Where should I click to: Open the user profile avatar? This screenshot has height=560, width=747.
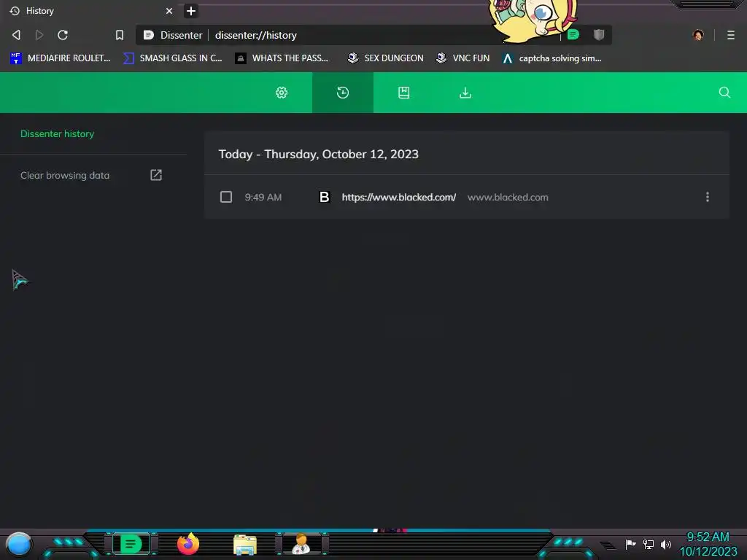(x=698, y=35)
